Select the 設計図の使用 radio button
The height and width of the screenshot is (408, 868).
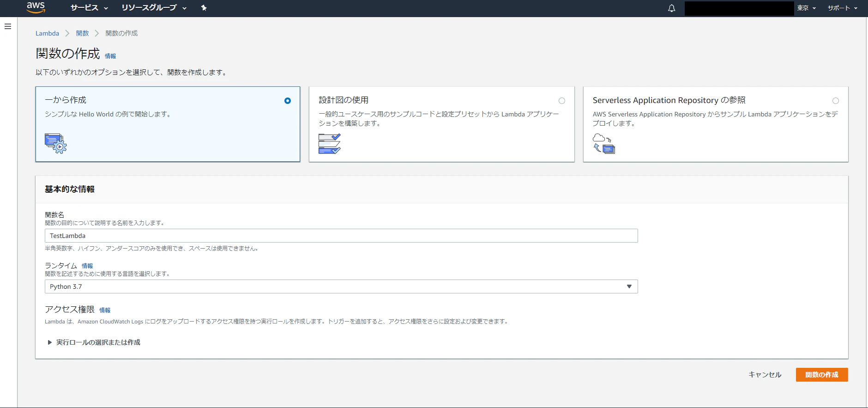[x=562, y=101]
